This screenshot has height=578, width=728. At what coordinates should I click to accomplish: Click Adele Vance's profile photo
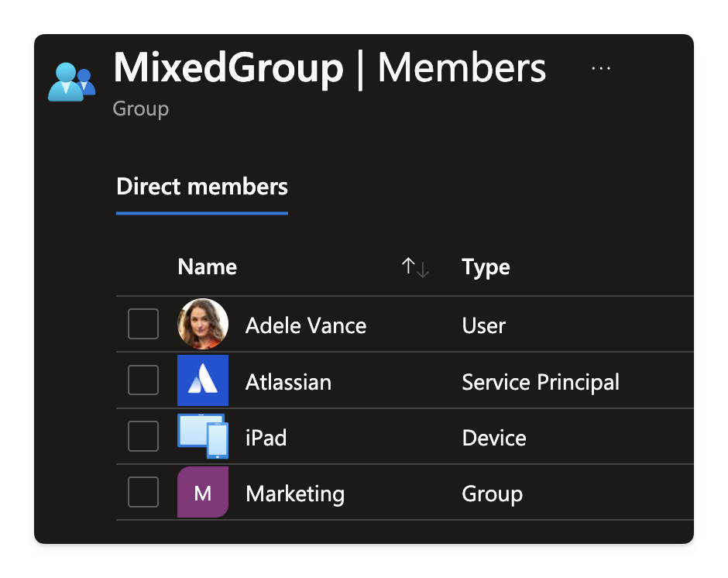(x=203, y=324)
